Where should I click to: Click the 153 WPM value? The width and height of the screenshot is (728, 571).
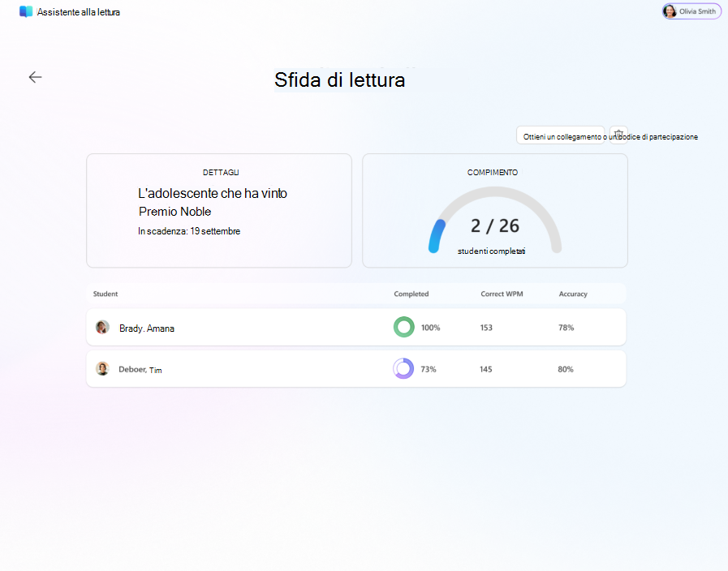[x=486, y=328]
